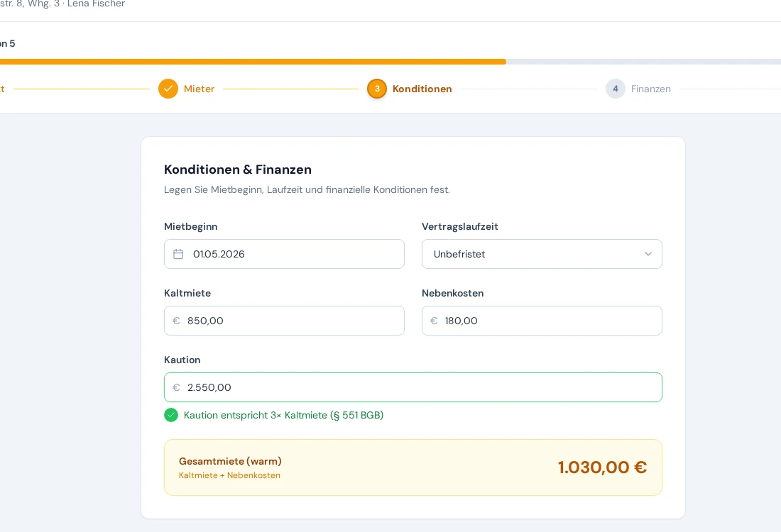Image resolution: width=781 pixels, height=532 pixels.
Task: Click the orange wizard progress bar
Action: (252, 62)
